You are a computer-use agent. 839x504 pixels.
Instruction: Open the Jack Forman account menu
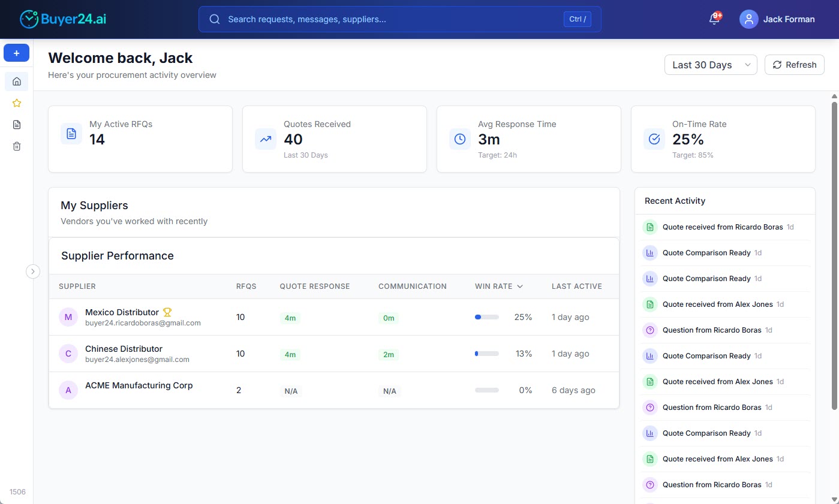tap(777, 19)
